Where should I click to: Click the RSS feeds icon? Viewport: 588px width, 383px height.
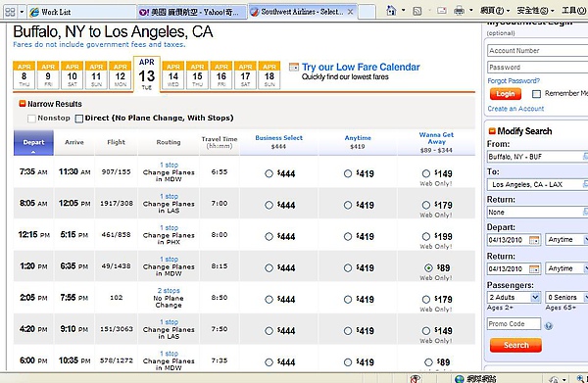[x=417, y=11]
